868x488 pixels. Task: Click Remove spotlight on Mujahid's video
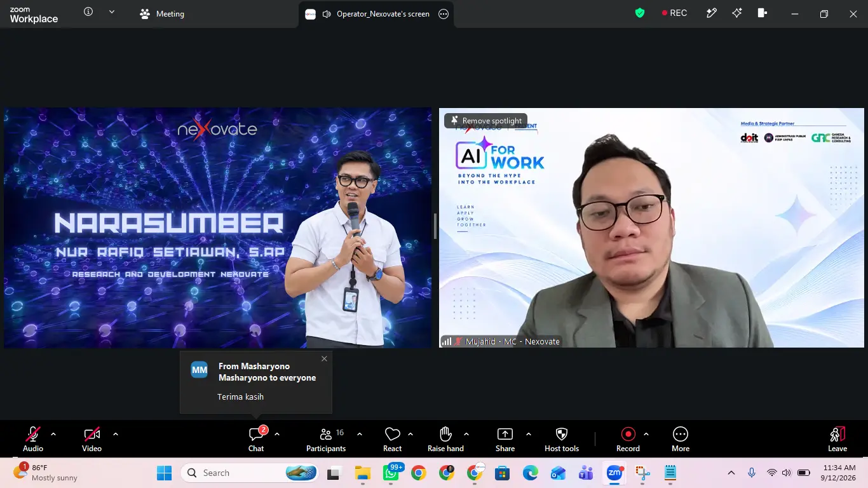[486, 121]
